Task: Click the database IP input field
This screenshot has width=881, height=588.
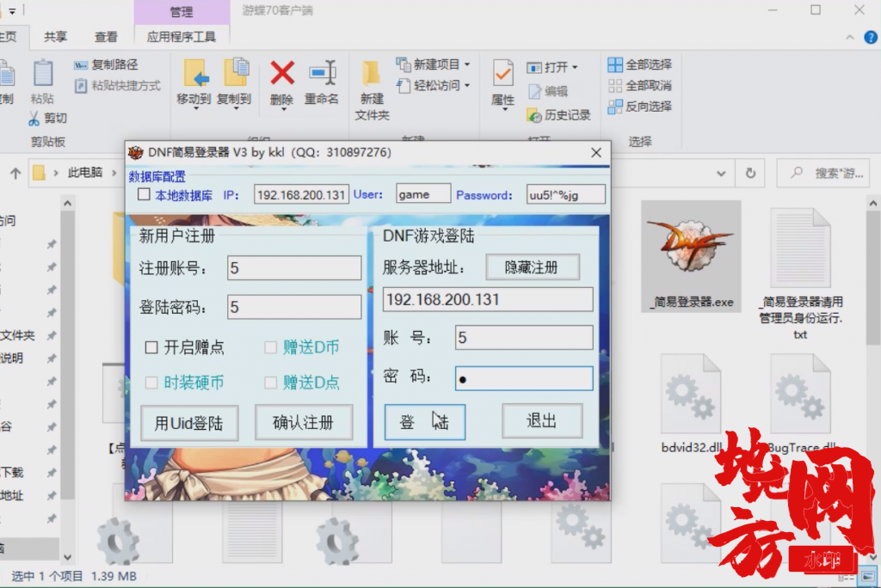Action: coord(301,195)
